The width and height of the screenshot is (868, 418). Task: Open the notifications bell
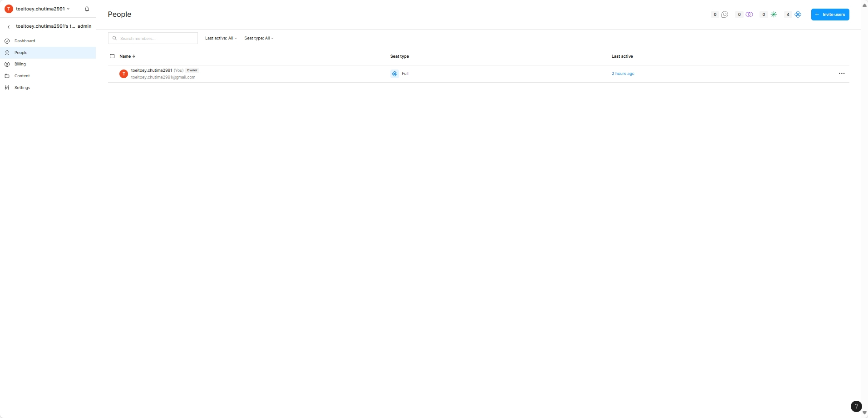(87, 9)
